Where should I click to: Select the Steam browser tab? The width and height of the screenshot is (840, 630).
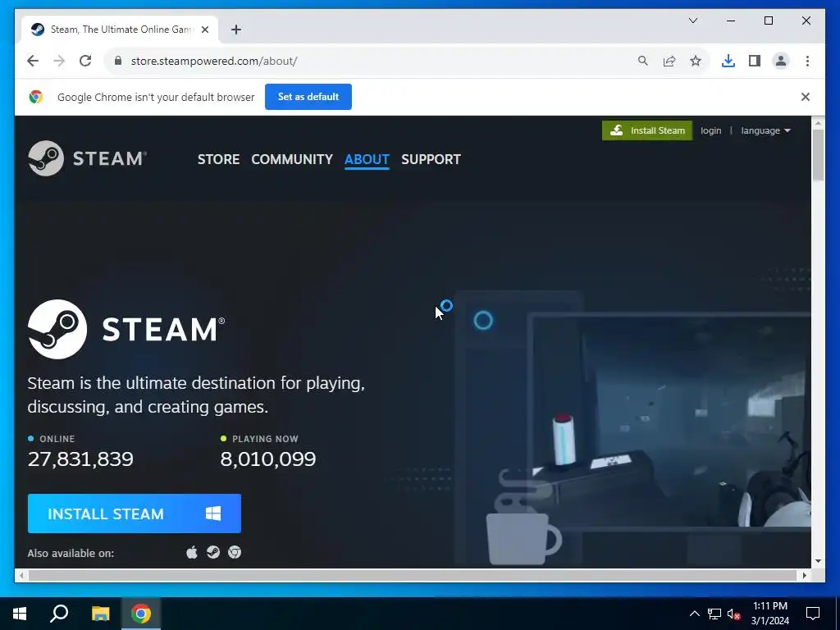(x=120, y=30)
